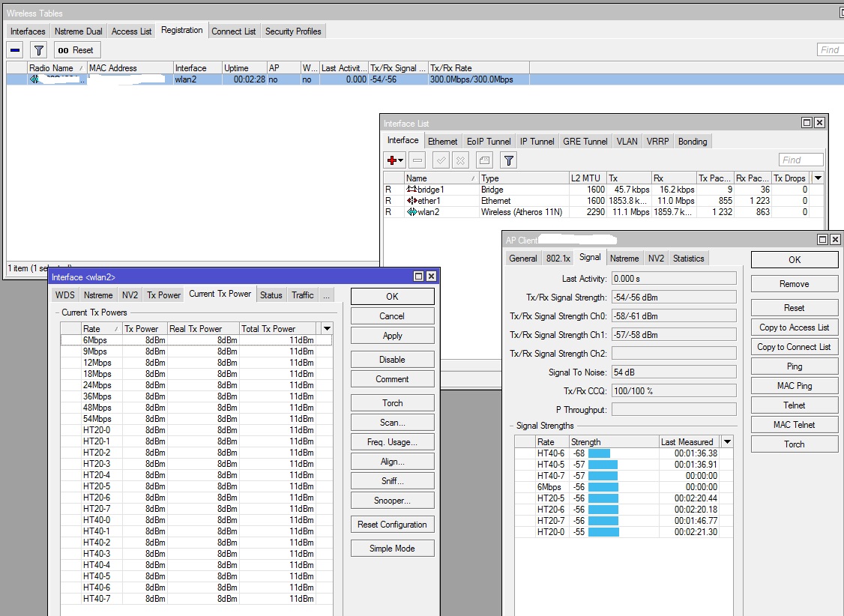Expand the column dropdown in Current Tx Powers table
844x616 pixels.
(x=326, y=329)
